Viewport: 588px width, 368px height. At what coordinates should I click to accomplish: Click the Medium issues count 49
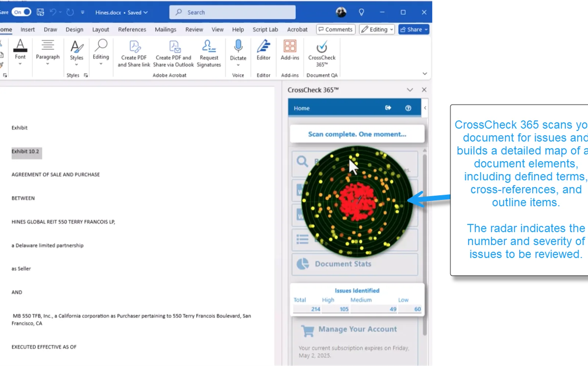pyautogui.click(x=393, y=309)
